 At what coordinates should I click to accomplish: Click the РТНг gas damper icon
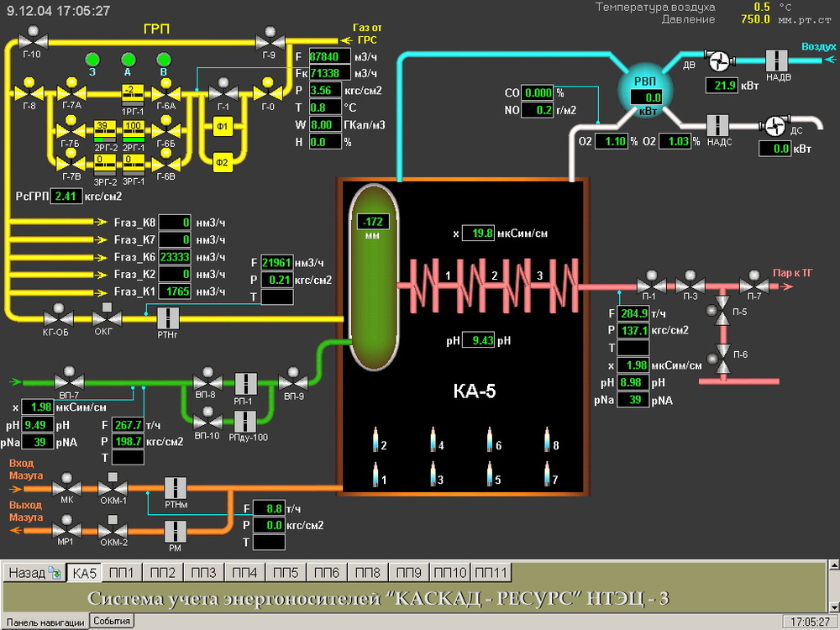(168, 318)
